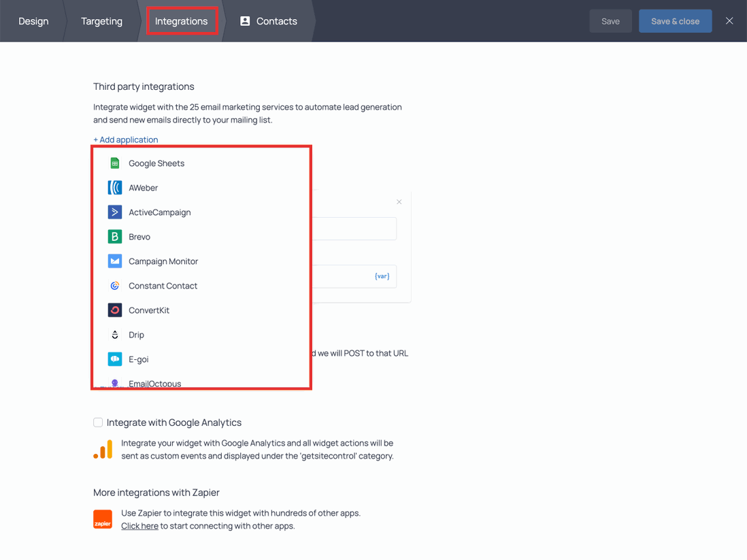Screen dimensions: 747x560
Task: Choose AWeber from the integration list
Action: click(x=114, y=187)
